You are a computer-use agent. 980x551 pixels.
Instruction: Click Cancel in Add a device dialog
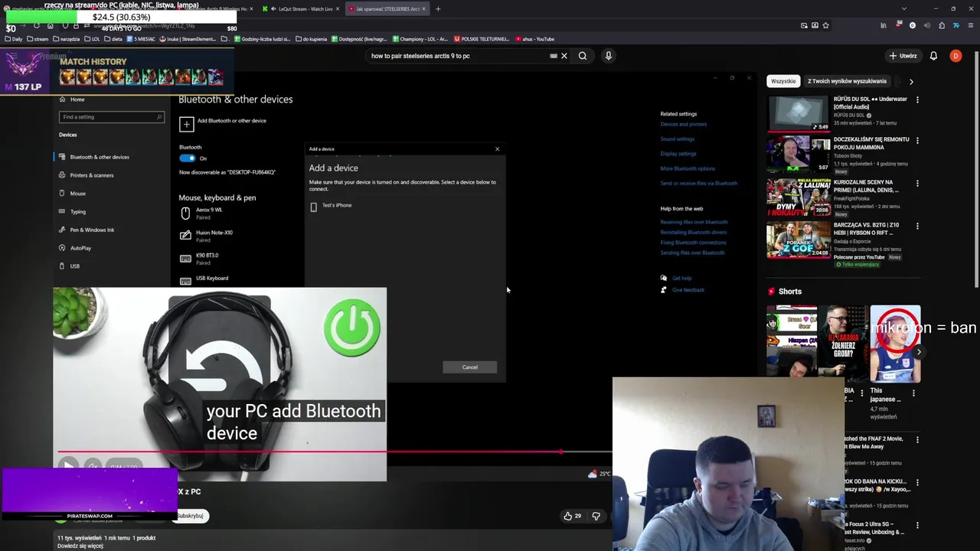coord(470,367)
